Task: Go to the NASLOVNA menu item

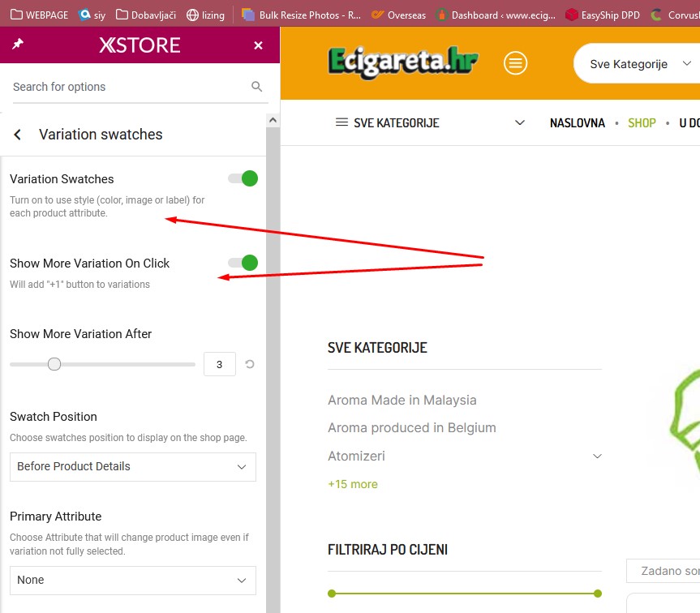Action: click(578, 123)
